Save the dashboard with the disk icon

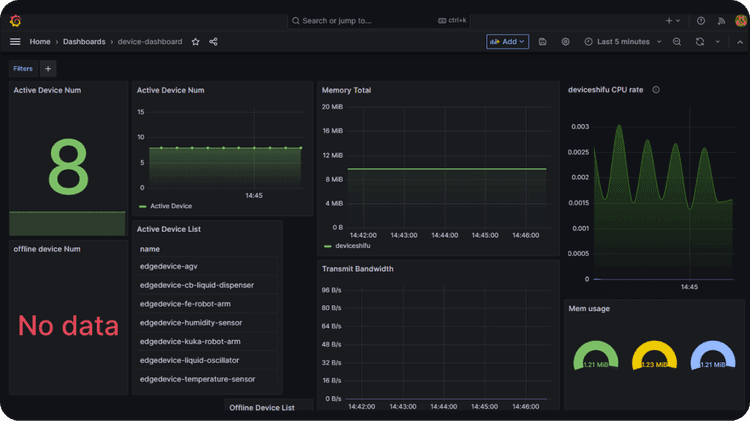coord(543,42)
